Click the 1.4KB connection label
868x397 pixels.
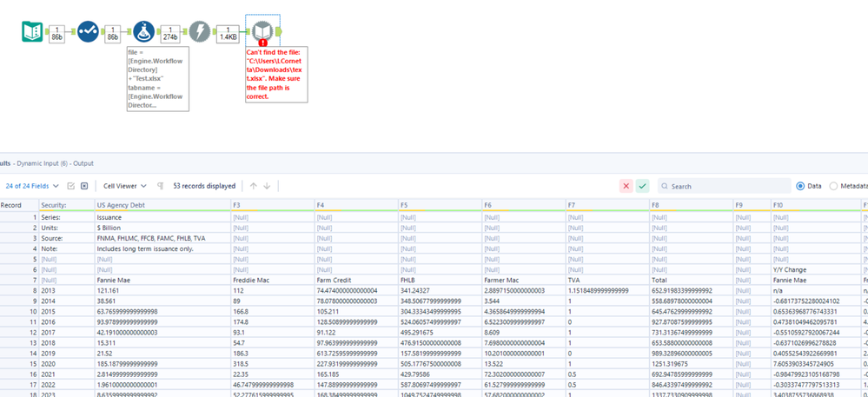tap(228, 34)
